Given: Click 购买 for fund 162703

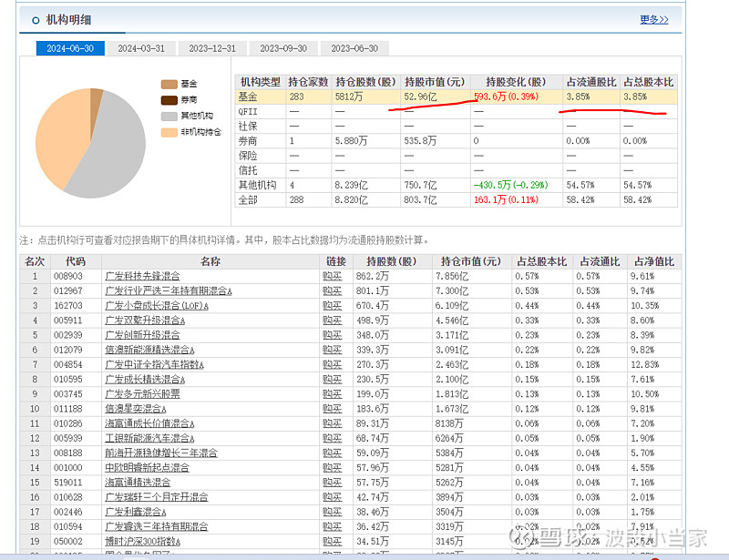Looking at the screenshot, I should (333, 306).
